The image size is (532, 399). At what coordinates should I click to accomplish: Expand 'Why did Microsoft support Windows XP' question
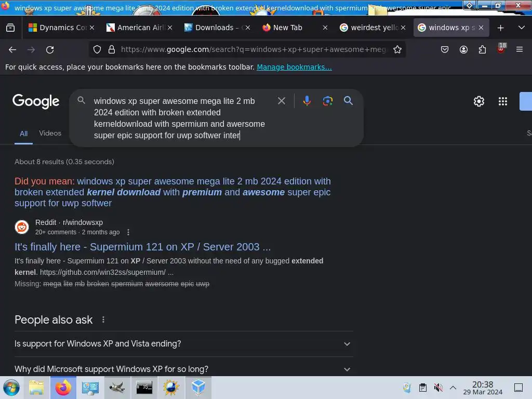[184, 369]
